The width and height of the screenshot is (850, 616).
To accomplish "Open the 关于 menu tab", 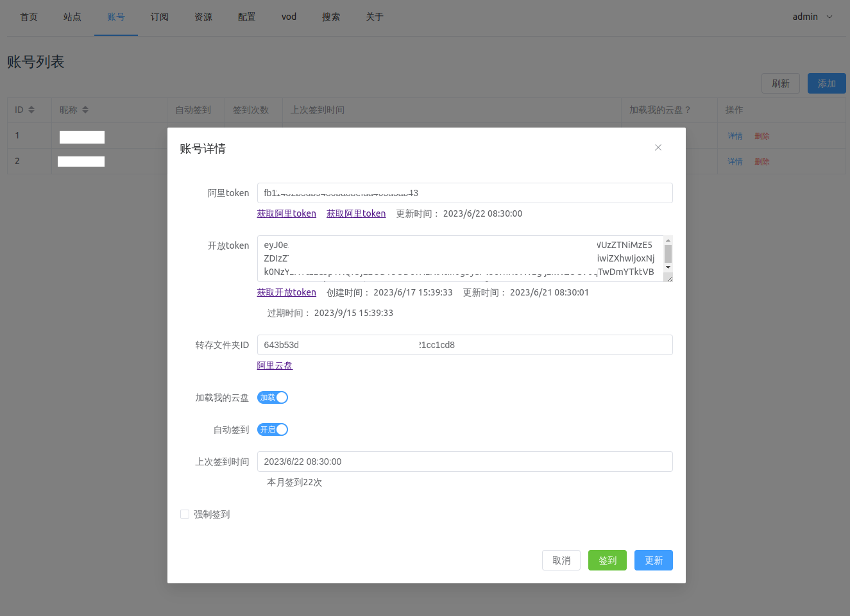I will (x=375, y=17).
